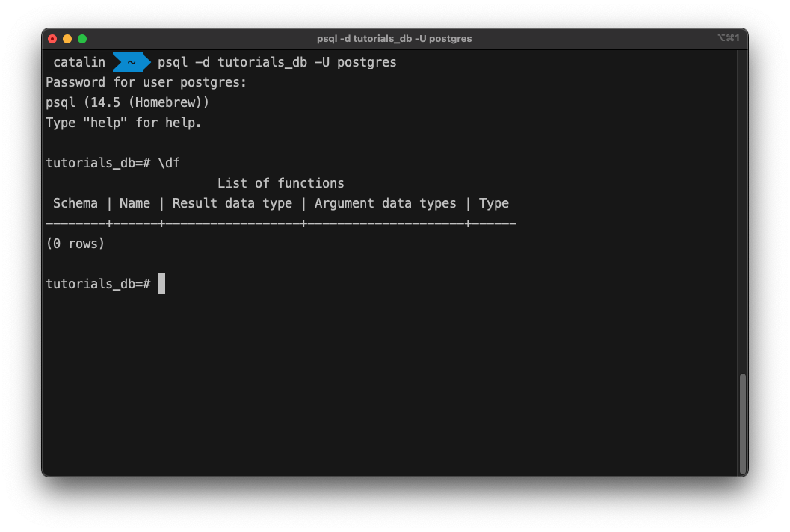Click the \df command text
Screen dimensions: 790x532
click(171, 162)
